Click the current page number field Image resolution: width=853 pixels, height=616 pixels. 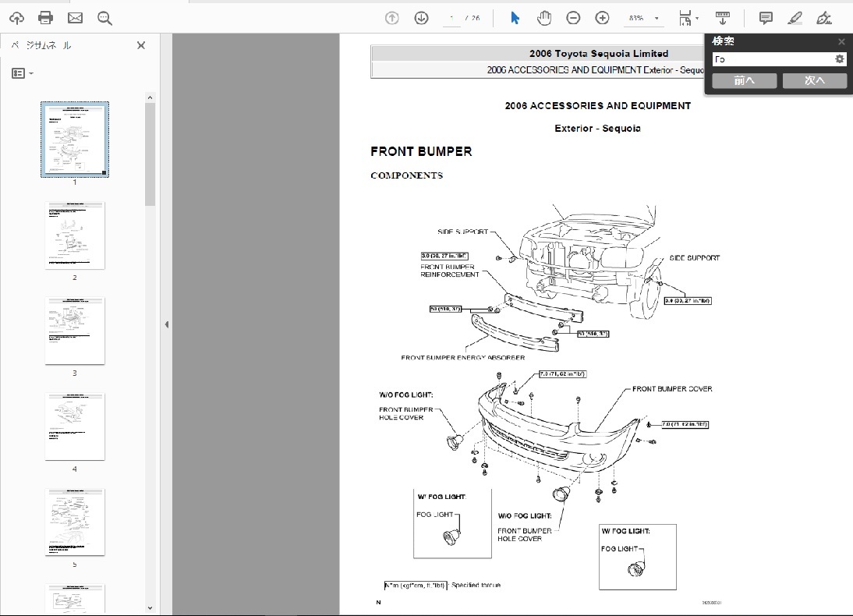pos(451,18)
